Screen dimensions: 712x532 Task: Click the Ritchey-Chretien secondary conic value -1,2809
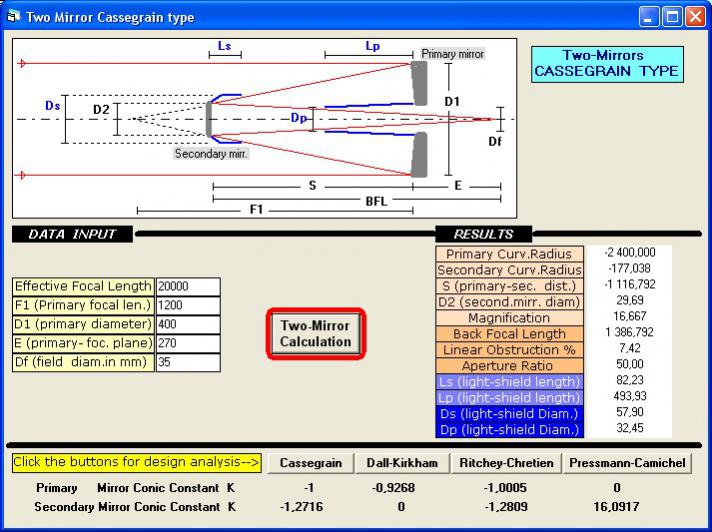click(x=505, y=507)
